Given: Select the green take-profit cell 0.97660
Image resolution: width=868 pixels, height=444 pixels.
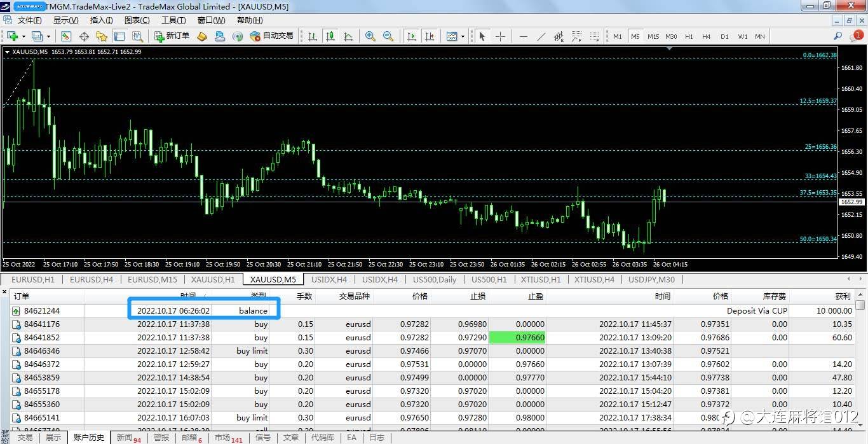Looking at the screenshot, I should 517,338.
